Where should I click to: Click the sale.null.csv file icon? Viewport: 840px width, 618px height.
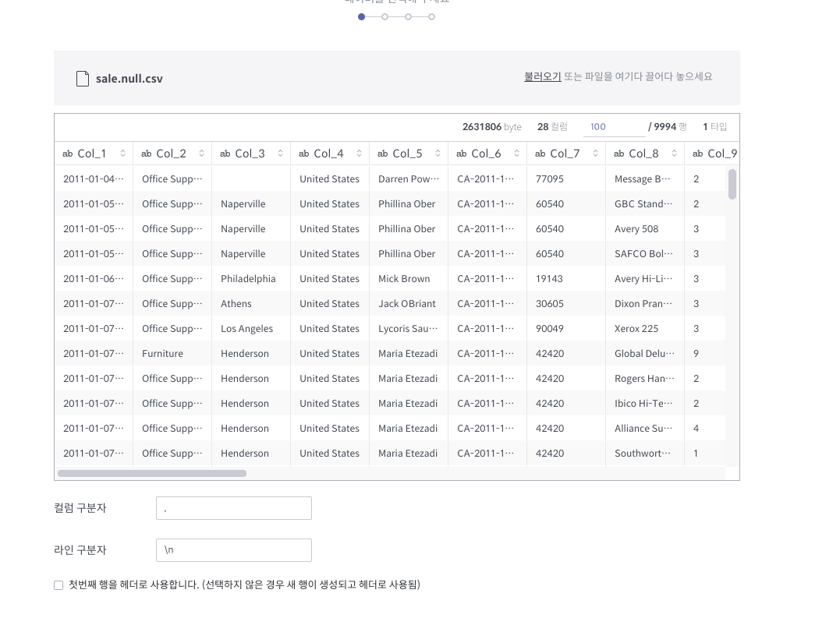pos(83,79)
